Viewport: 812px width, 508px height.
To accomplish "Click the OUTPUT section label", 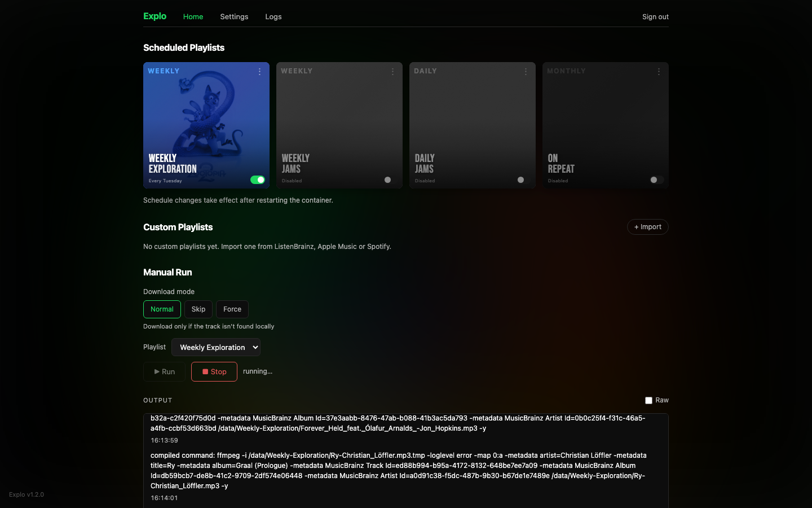I will pos(158,400).
